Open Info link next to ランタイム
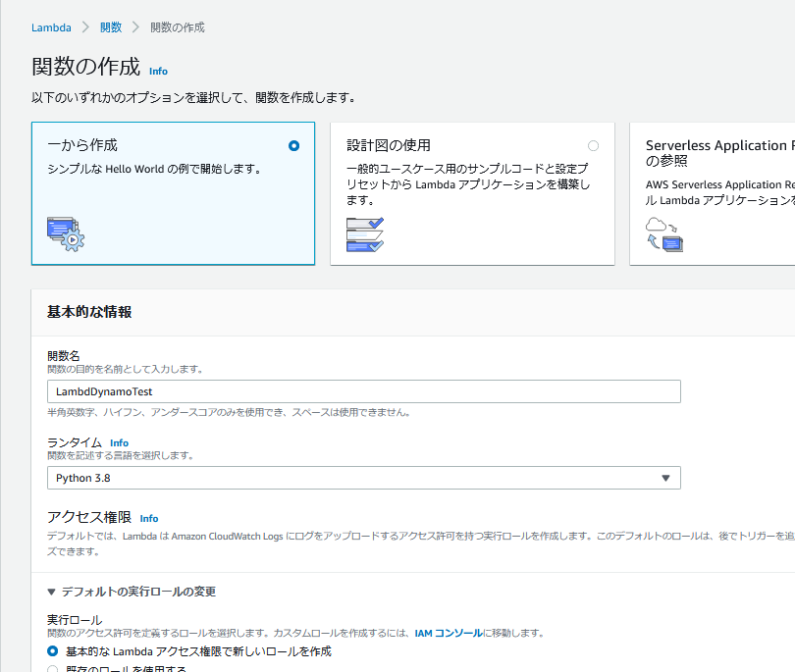The height and width of the screenshot is (672, 795). tap(119, 443)
